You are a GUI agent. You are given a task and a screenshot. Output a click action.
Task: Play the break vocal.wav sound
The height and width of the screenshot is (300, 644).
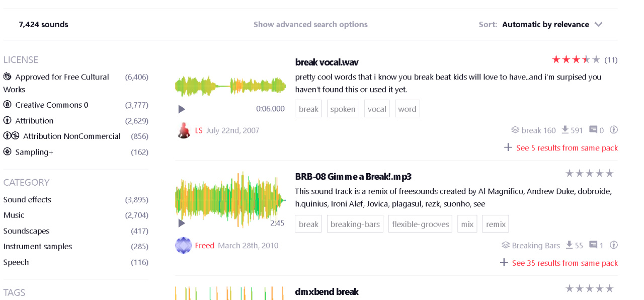pos(182,109)
